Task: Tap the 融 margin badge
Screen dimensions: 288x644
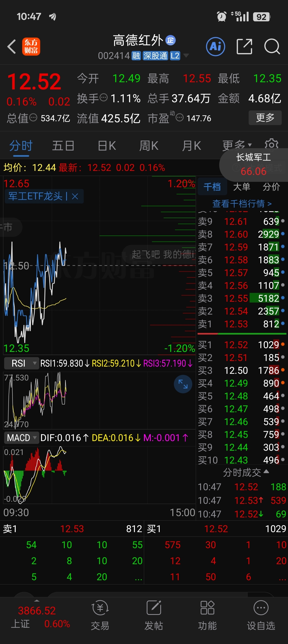Action: (x=136, y=56)
